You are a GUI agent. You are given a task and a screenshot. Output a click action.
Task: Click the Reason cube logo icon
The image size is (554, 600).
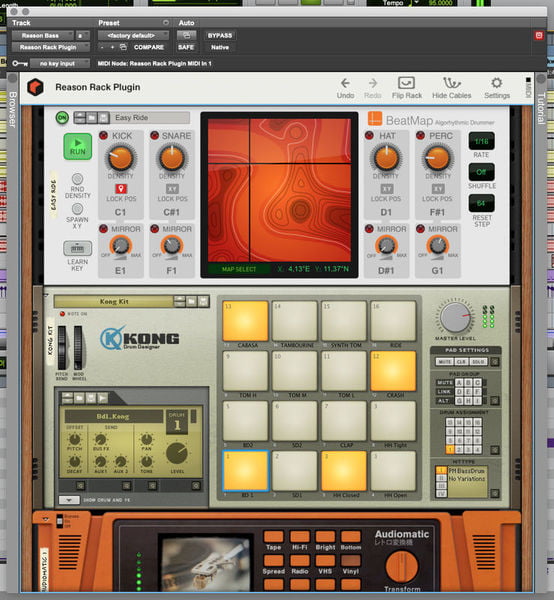coord(35,87)
